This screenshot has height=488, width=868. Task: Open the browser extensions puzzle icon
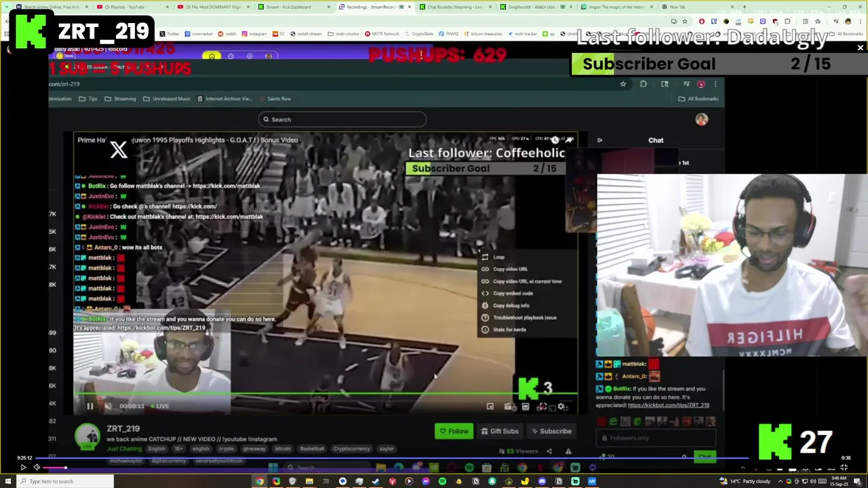644,84
